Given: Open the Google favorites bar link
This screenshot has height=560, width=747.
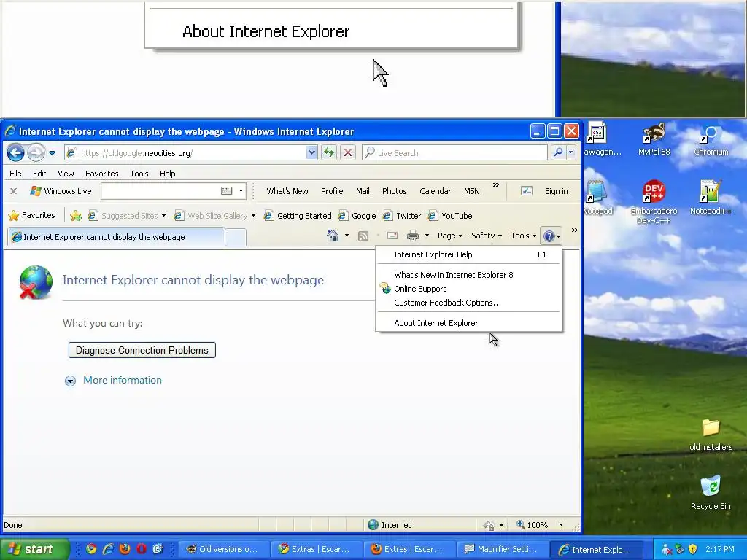Looking at the screenshot, I should pos(357,216).
